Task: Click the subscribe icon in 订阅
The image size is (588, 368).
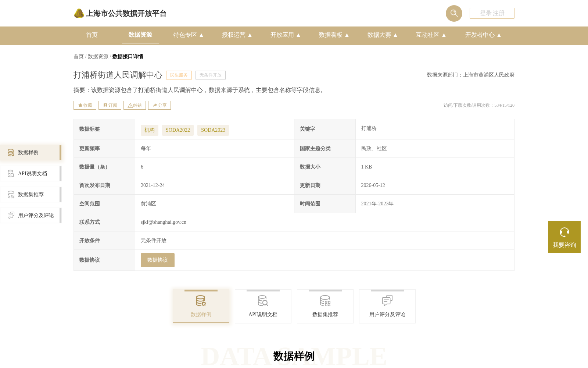Action: [x=105, y=105]
